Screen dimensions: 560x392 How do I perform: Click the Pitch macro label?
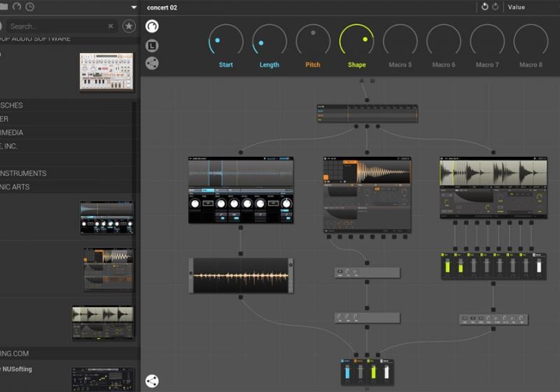click(x=313, y=65)
